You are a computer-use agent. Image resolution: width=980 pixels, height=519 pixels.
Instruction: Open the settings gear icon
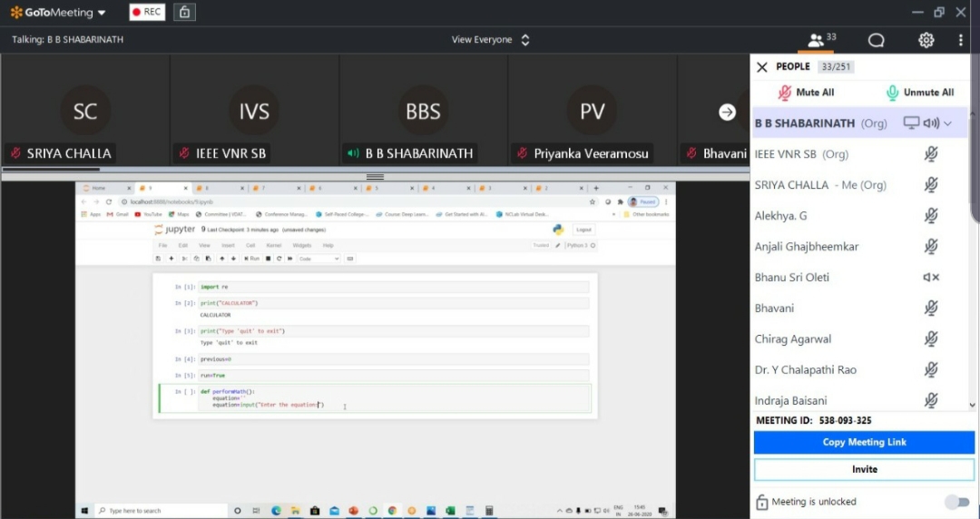(x=926, y=40)
